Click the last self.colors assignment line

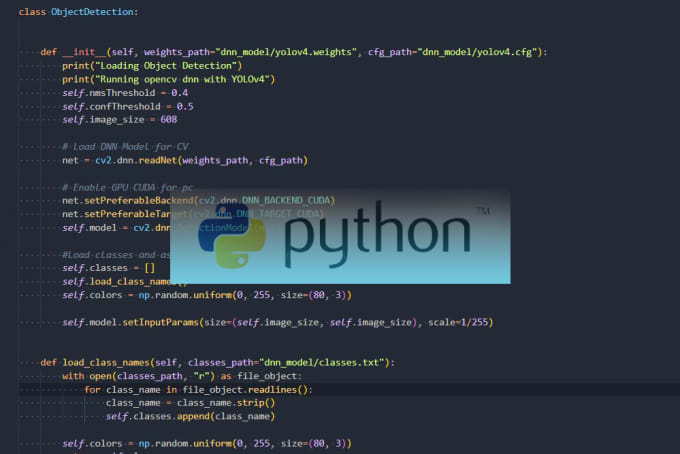click(x=206, y=444)
